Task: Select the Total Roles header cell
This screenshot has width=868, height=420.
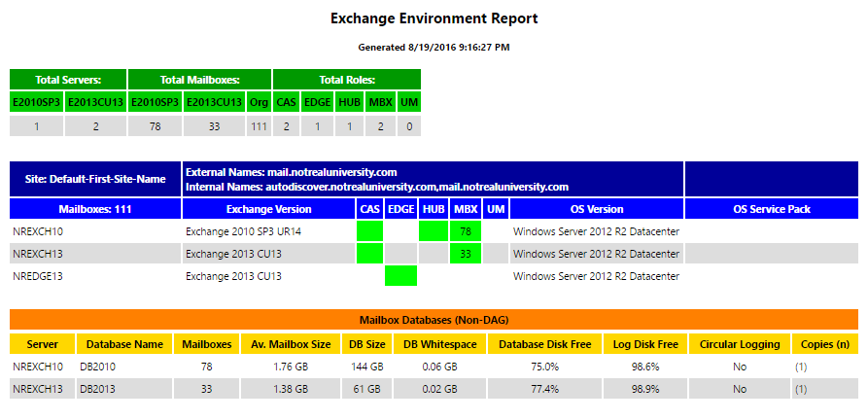Action: 347,80
